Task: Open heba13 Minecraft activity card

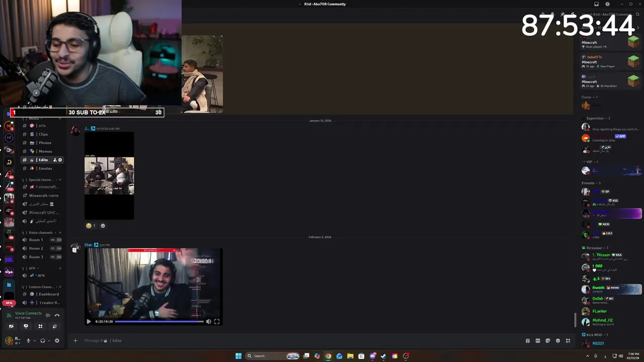Action: tap(611, 61)
